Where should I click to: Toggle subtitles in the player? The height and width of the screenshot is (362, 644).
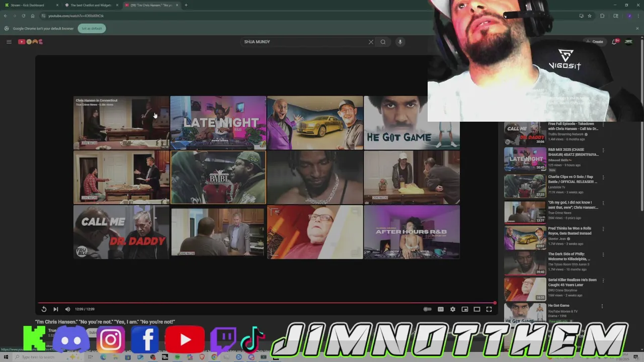(441, 309)
